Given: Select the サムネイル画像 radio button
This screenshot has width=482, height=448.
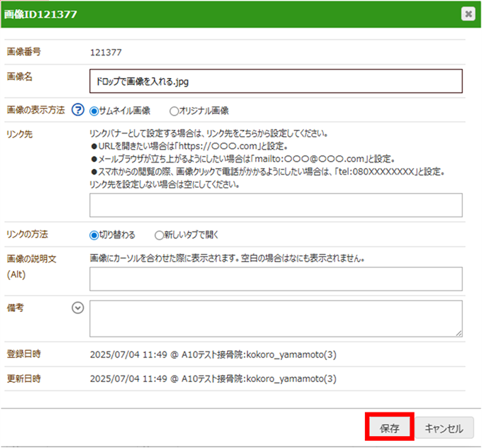Looking at the screenshot, I should coord(94,111).
